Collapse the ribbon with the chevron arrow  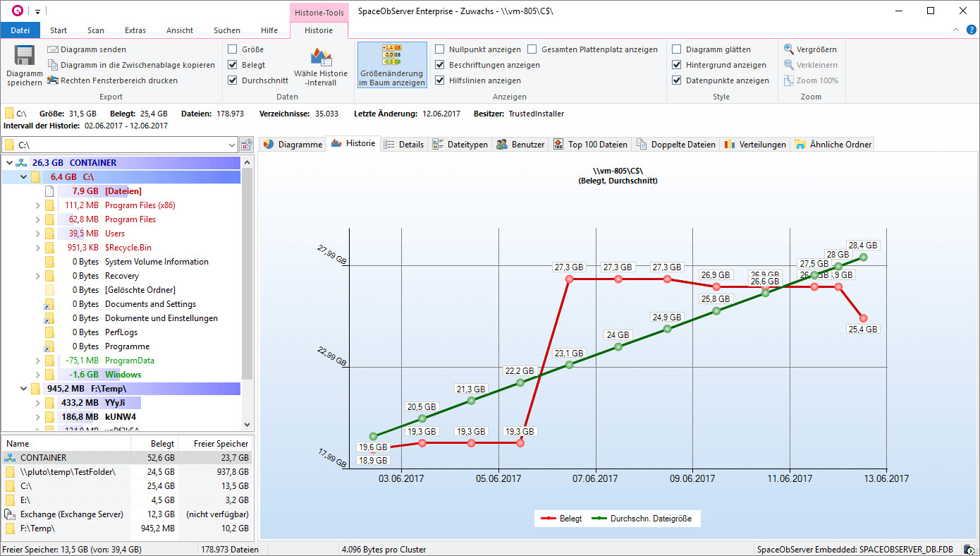956,30
